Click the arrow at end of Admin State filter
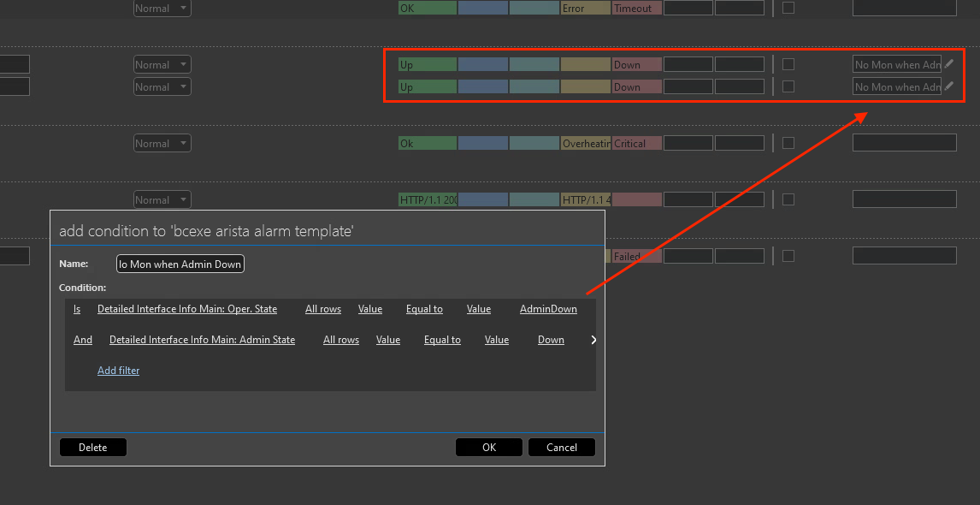 coord(593,340)
